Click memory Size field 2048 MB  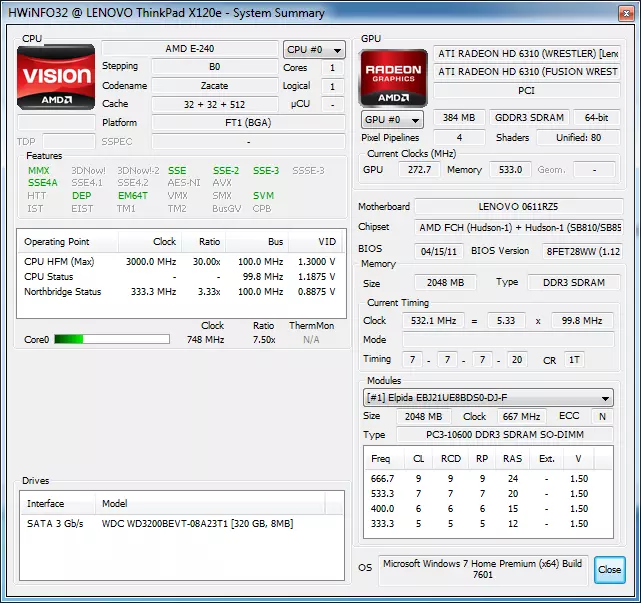click(445, 283)
